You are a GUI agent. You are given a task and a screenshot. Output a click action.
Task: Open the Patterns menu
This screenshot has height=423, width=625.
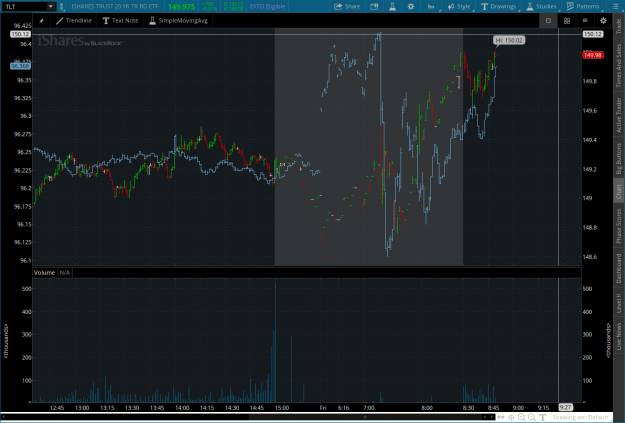pos(583,6)
